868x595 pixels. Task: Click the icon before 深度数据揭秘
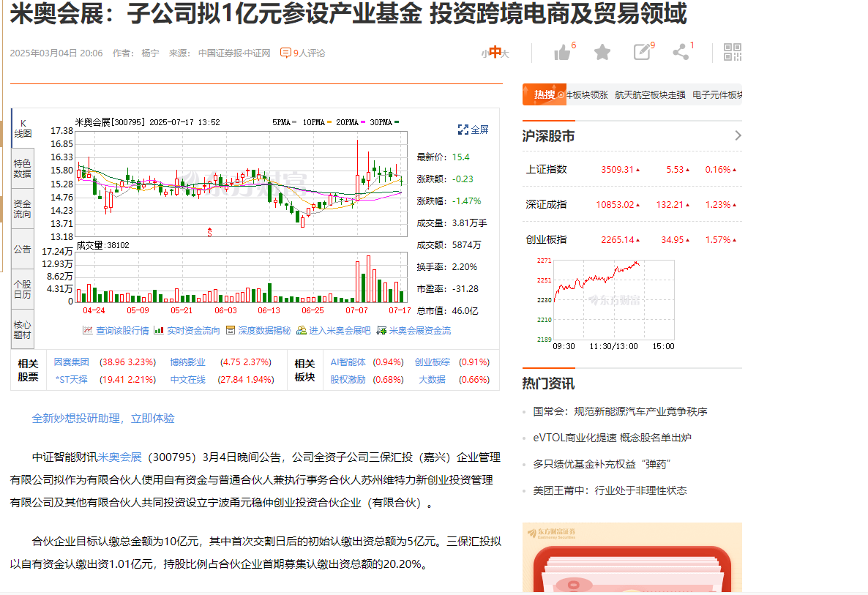(231, 330)
